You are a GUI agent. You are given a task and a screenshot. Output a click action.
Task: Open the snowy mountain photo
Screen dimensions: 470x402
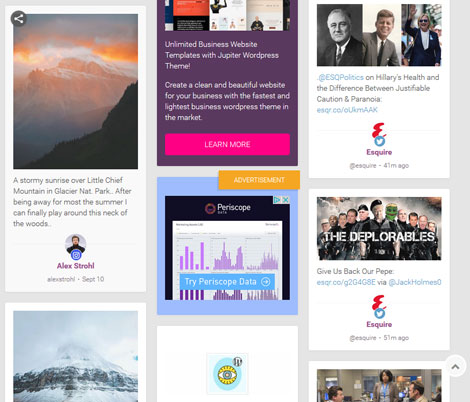(76, 356)
